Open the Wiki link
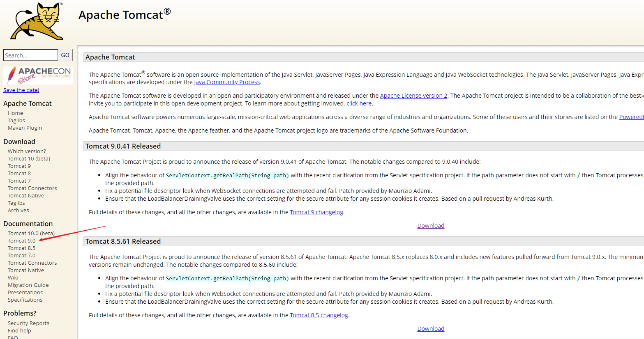The width and height of the screenshot is (644, 339). tap(13, 277)
